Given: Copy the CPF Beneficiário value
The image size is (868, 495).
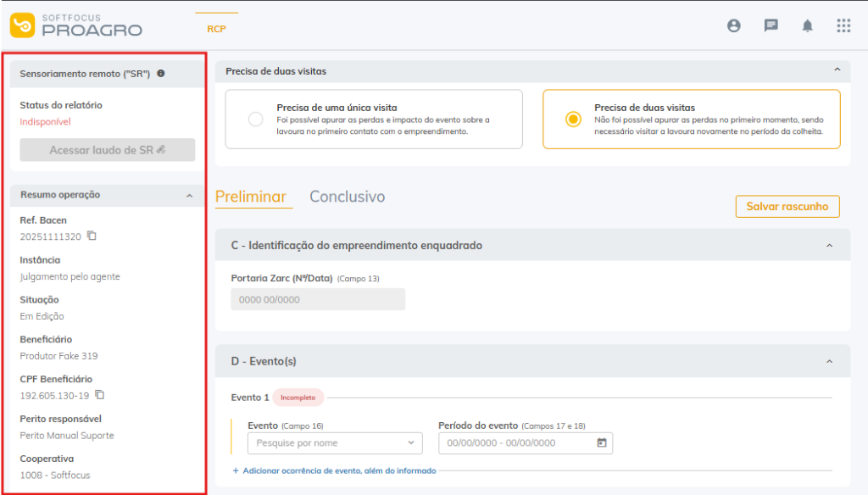Looking at the screenshot, I should (99, 394).
